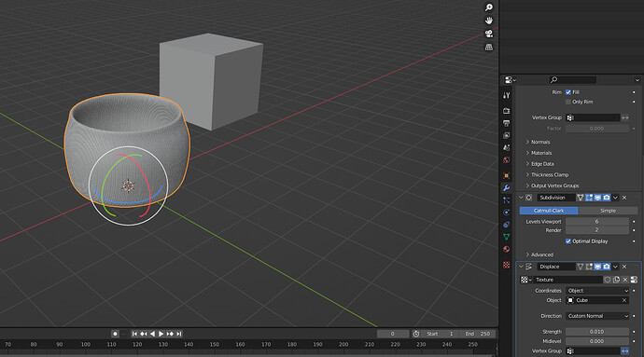Enable the Only Rim checkbox
644x357 pixels.
coord(568,102)
